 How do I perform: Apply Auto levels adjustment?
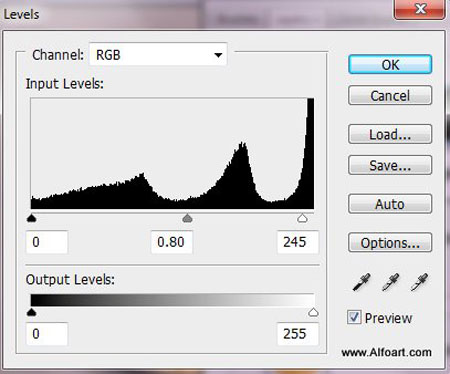point(390,204)
